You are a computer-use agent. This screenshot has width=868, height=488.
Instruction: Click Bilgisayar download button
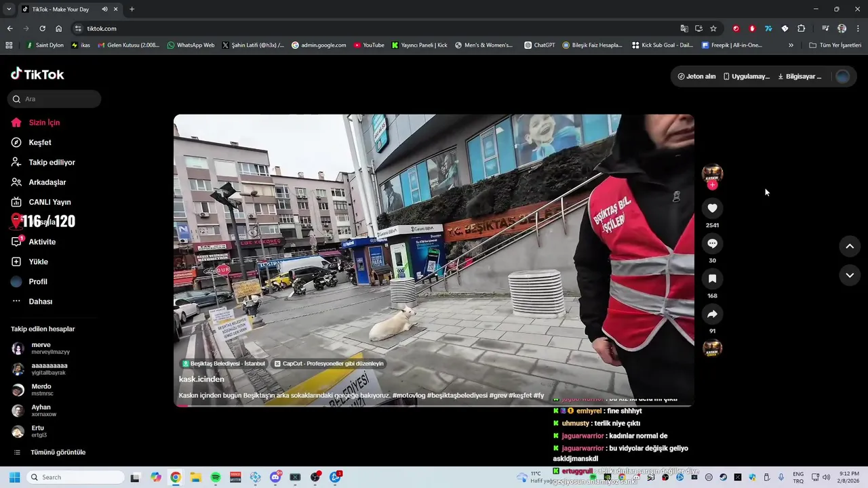click(x=800, y=77)
